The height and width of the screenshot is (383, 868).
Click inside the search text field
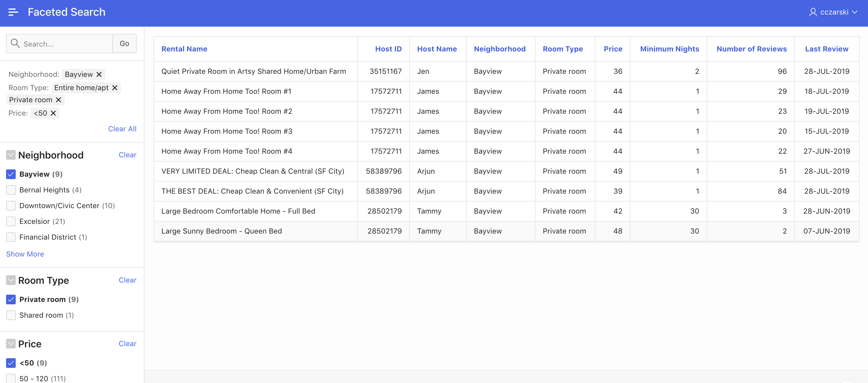tap(61, 44)
